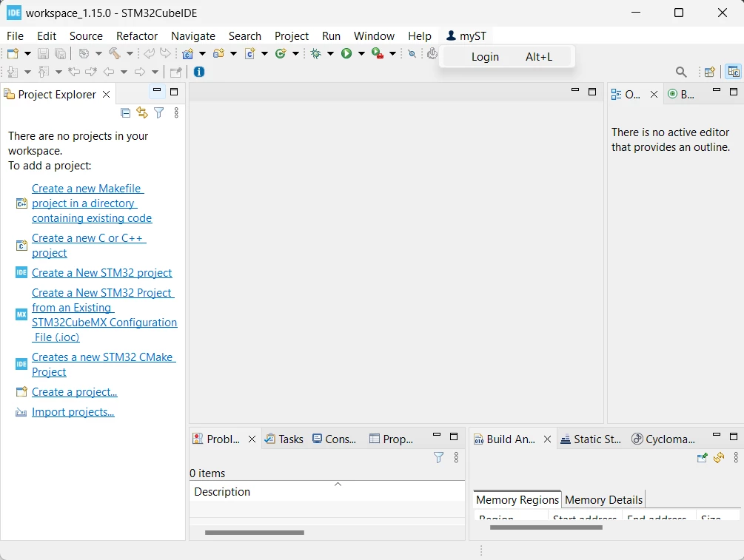This screenshot has width=744, height=560.
Task: Click Create a New STM32 project link
Action: (x=101, y=273)
